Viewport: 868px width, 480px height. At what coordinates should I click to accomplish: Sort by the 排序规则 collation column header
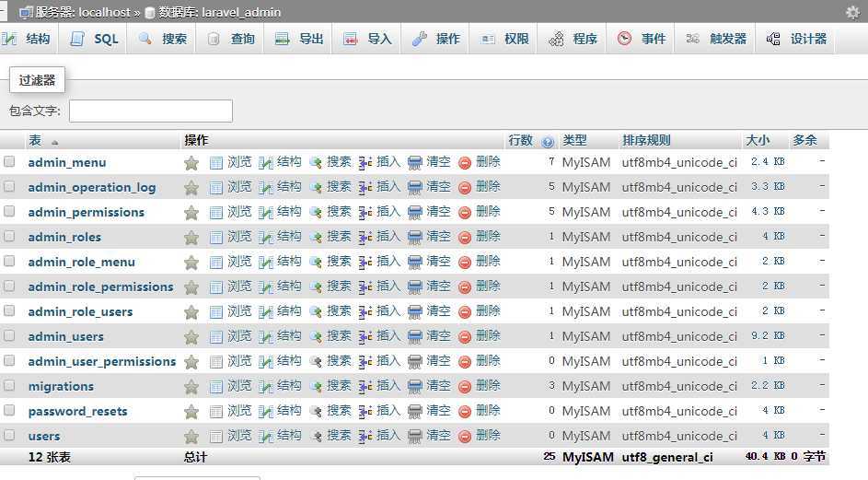[646, 140]
